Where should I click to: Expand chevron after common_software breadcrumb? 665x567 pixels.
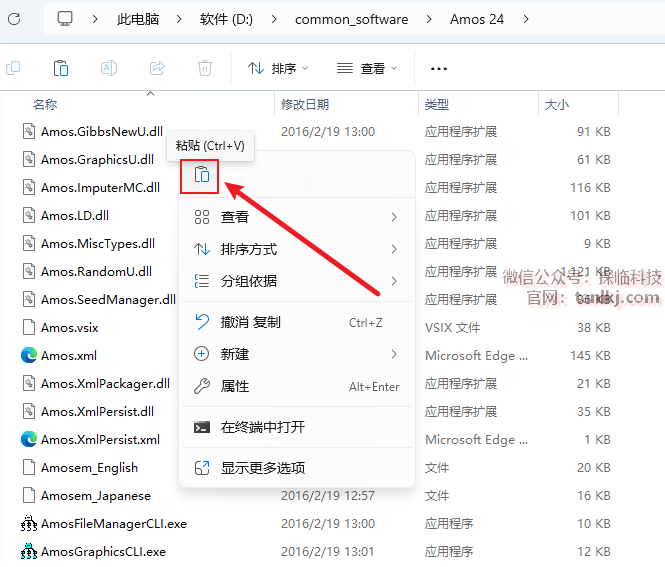[x=429, y=19]
